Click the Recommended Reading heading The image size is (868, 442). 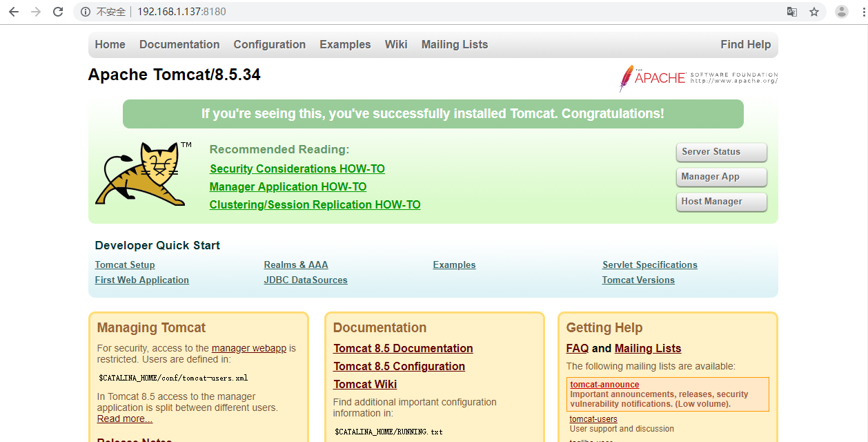click(279, 149)
